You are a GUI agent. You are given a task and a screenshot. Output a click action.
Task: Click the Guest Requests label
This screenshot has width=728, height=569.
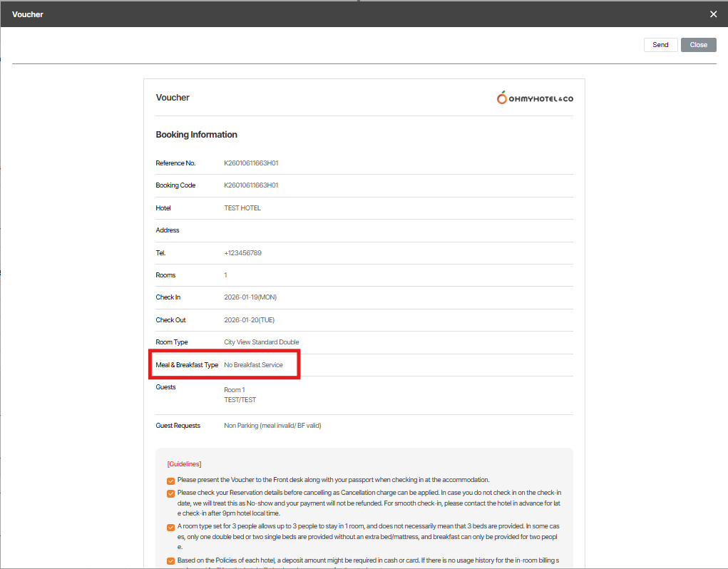pyautogui.click(x=178, y=426)
